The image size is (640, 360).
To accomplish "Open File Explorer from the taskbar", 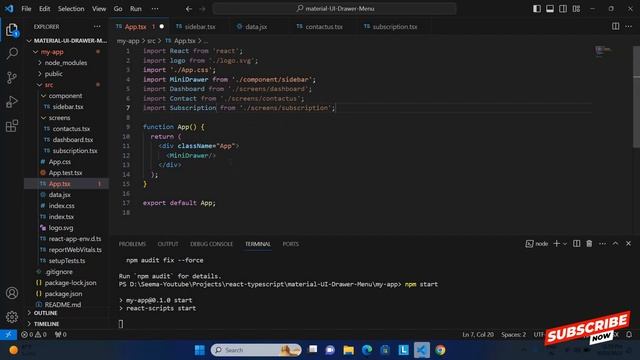I will [x=349, y=350].
